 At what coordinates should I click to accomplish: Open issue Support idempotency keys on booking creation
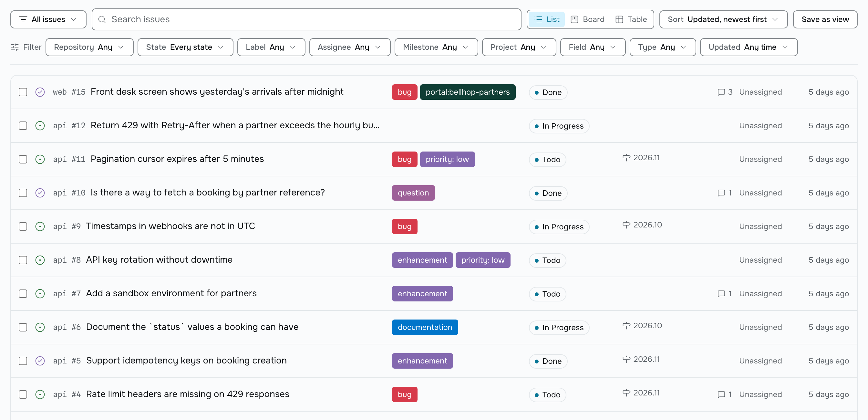coord(186,360)
